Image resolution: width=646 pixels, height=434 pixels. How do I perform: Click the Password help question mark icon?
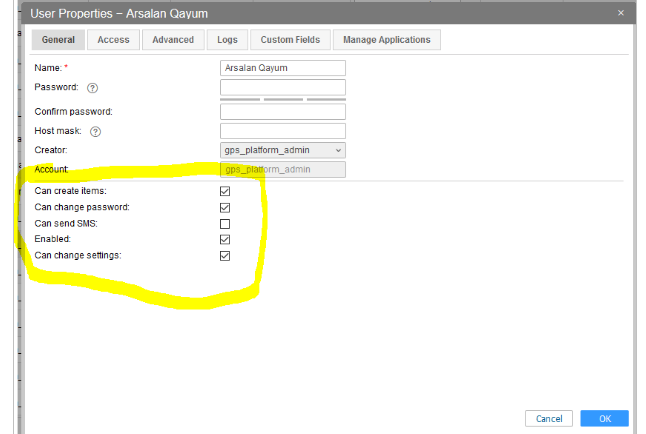(92, 88)
